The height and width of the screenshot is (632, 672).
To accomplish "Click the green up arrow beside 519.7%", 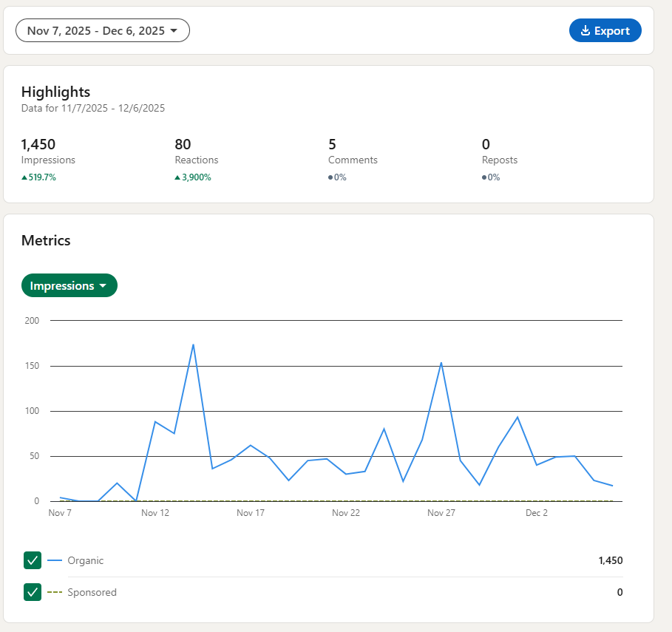I will tap(24, 177).
